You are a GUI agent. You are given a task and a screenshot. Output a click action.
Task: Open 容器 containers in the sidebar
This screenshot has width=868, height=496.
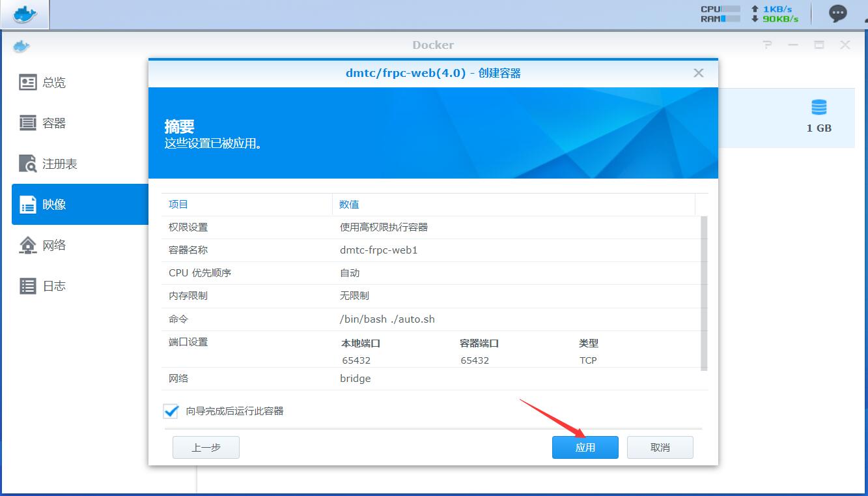[x=81, y=123]
